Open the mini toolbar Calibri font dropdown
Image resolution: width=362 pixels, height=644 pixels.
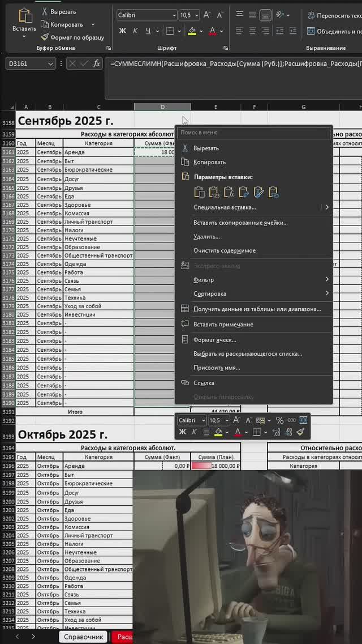tap(203, 420)
